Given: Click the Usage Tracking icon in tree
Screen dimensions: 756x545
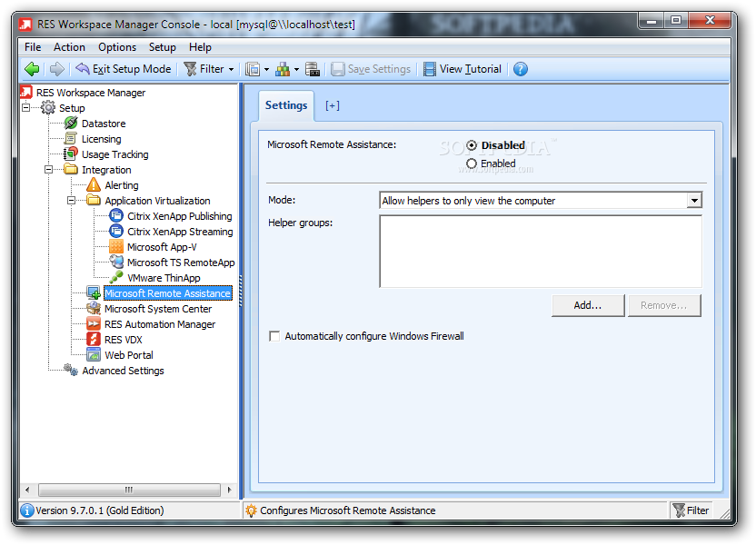Looking at the screenshot, I should (71, 154).
